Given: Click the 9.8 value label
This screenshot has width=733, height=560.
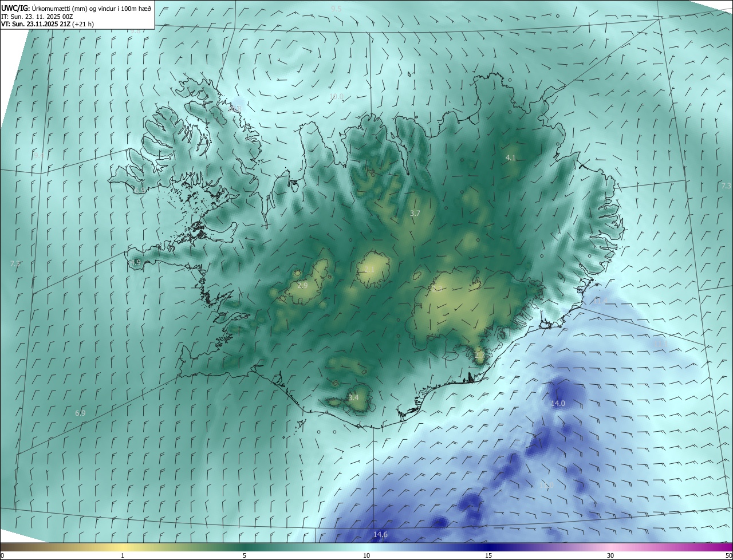Looking at the screenshot, I should (x=136, y=30).
